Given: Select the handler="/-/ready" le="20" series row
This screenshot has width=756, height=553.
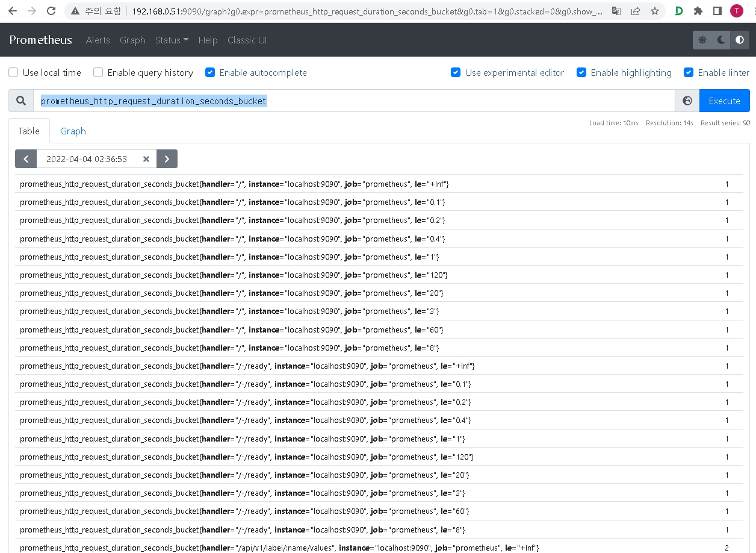Looking at the screenshot, I should point(379,475).
